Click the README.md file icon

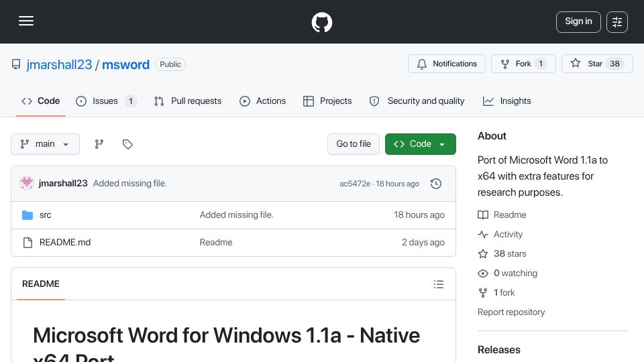(28, 243)
